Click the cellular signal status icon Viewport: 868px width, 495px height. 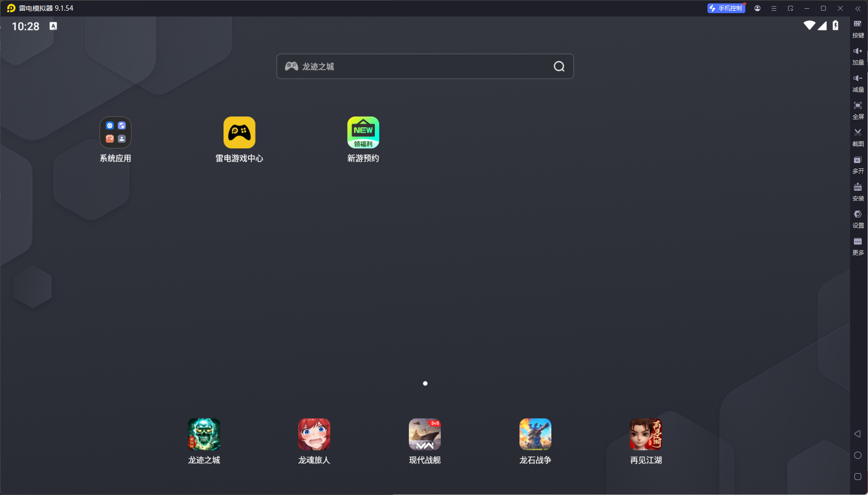click(x=822, y=25)
